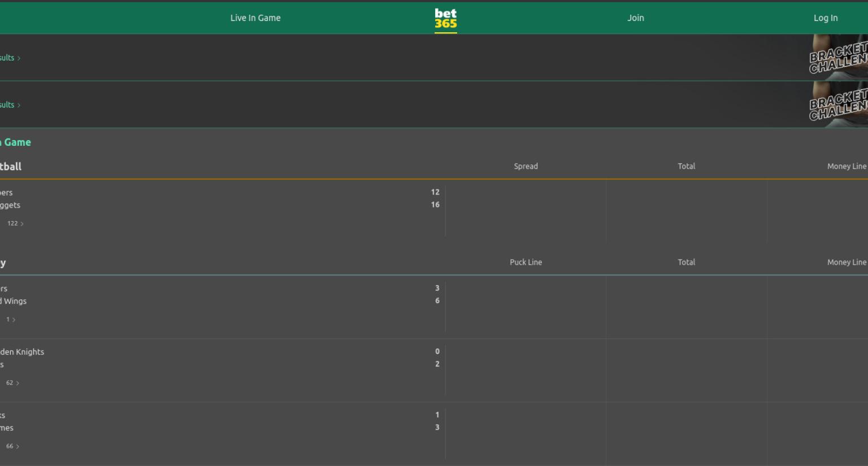Click Log In in the header
This screenshot has height=466, width=868.
tap(826, 18)
